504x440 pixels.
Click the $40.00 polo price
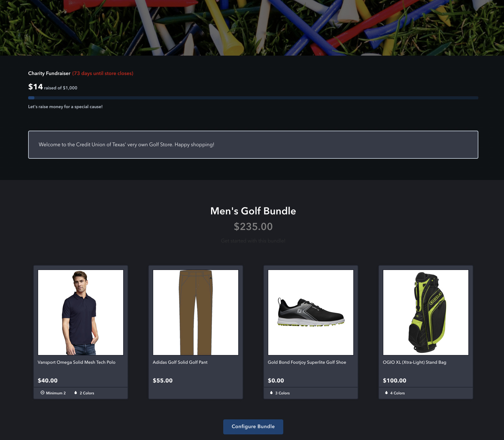[x=48, y=381]
